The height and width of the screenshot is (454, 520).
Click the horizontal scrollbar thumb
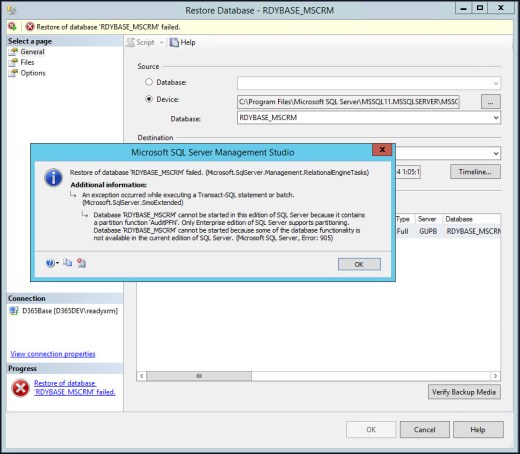[199, 376]
